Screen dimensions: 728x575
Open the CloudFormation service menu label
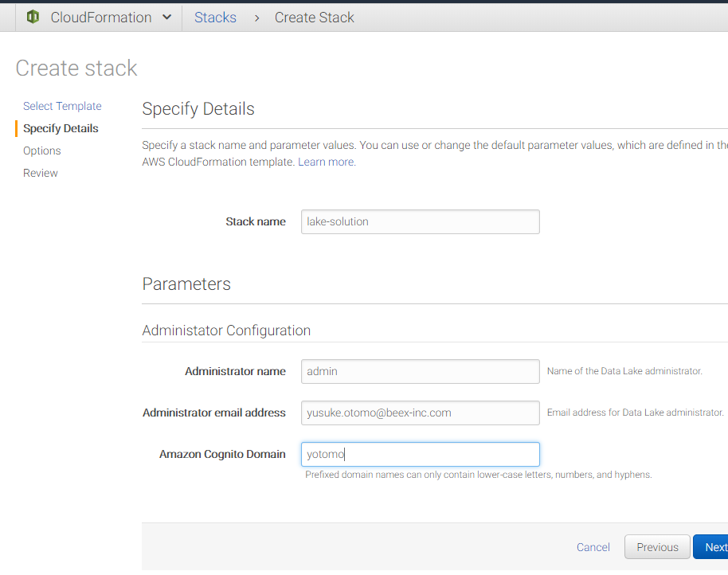click(x=101, y=18)
